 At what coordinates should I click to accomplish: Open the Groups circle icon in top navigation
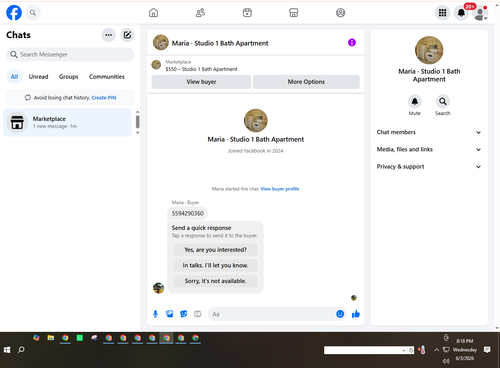point(340,13)
